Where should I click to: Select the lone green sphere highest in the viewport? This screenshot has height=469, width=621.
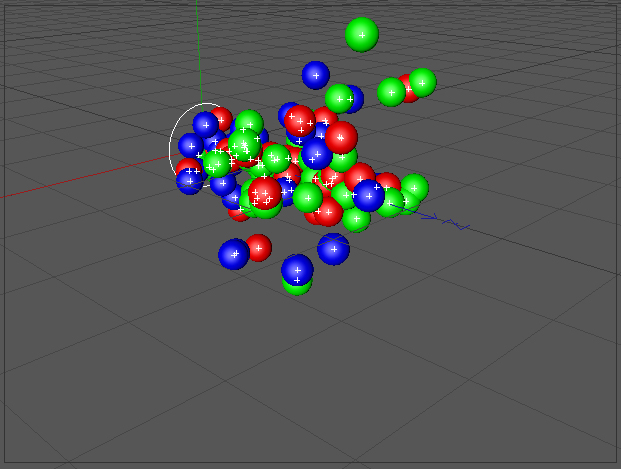coord(362,34)
